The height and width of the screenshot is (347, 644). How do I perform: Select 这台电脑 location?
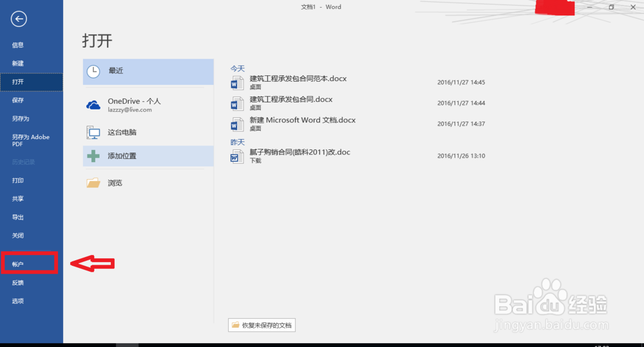pyautogui.click(x=148, y=132)
